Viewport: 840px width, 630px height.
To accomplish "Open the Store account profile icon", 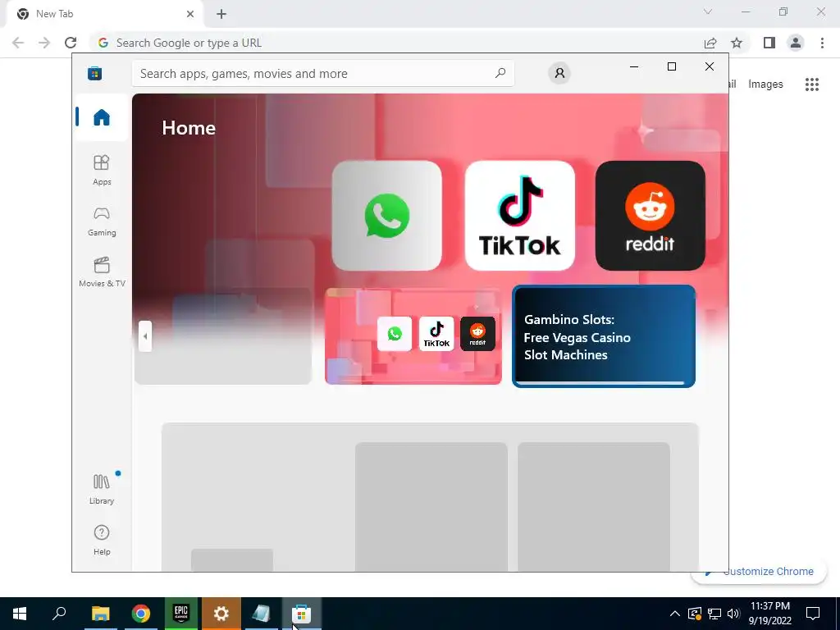I will [x=559, y=73].
